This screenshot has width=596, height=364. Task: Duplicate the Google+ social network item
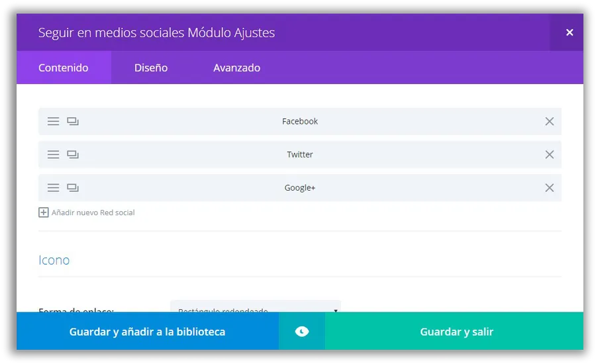click(x=73, y=188)
